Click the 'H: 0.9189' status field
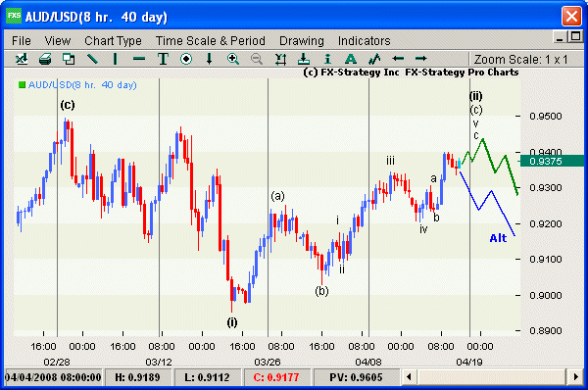This screenshot has height=390, width=588. click(x=137, y=377)
